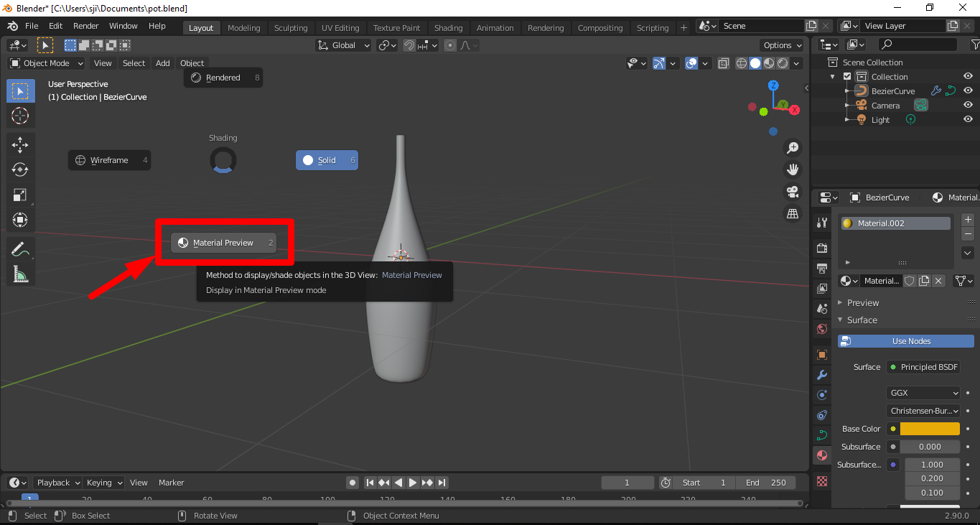Open the Add menu
This screenshot has height=525, width=980.
162,63
